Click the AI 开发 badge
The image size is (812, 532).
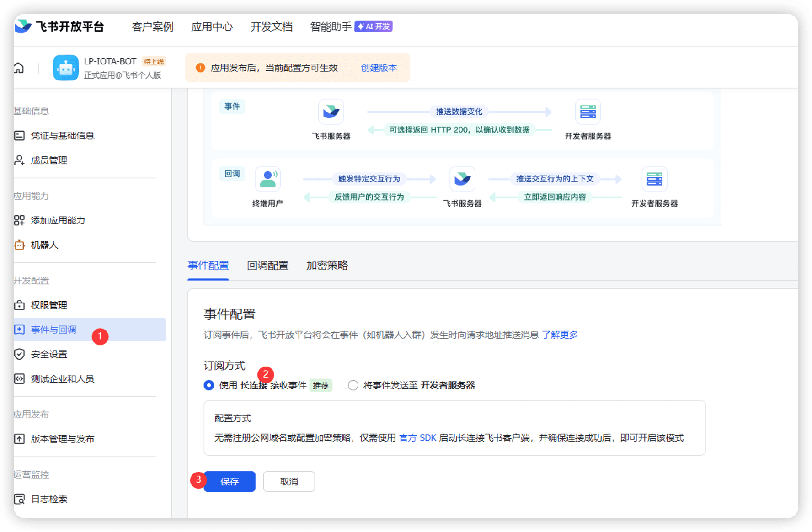pos(374,27)
